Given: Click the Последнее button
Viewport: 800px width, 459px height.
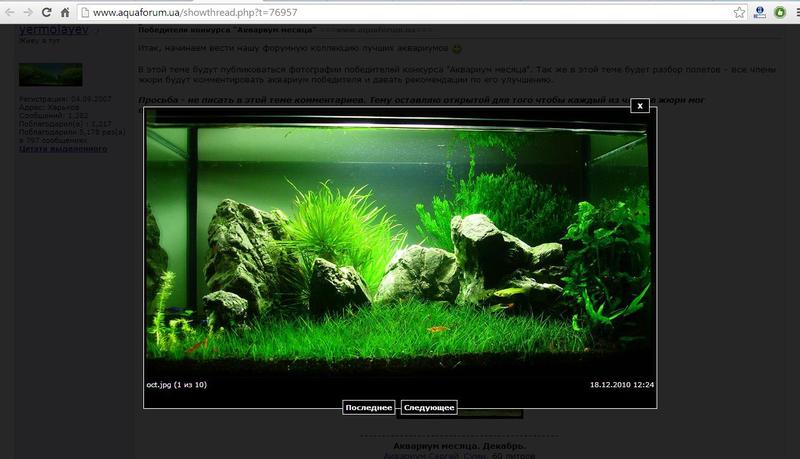Looking at the screenshot, I should point(369,407).
